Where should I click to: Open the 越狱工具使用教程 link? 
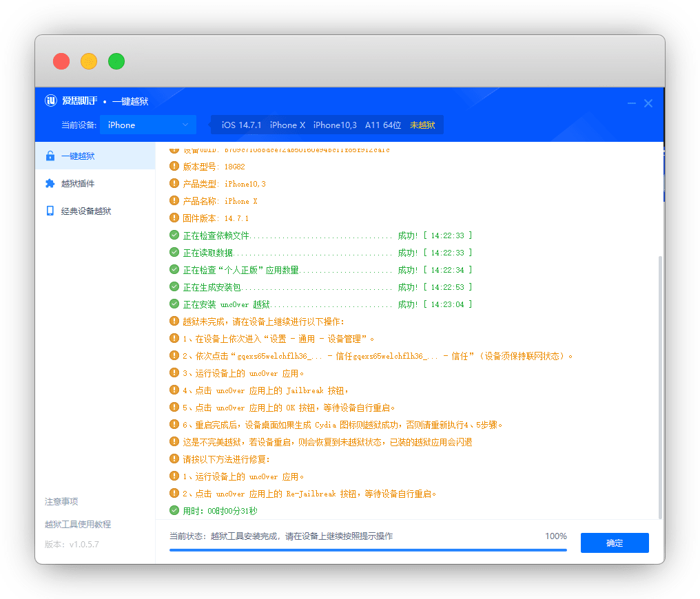coord(78,525)
